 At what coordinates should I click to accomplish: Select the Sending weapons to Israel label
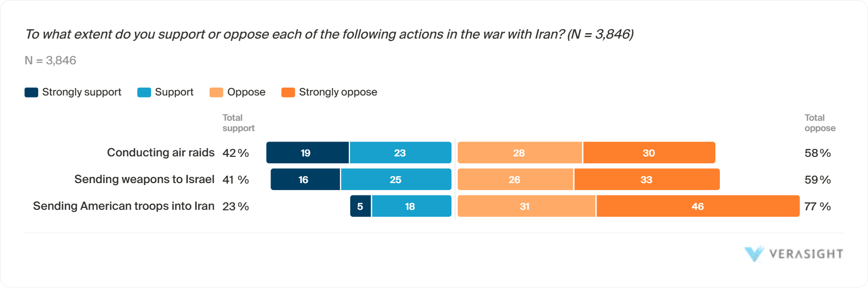[144, 180]
